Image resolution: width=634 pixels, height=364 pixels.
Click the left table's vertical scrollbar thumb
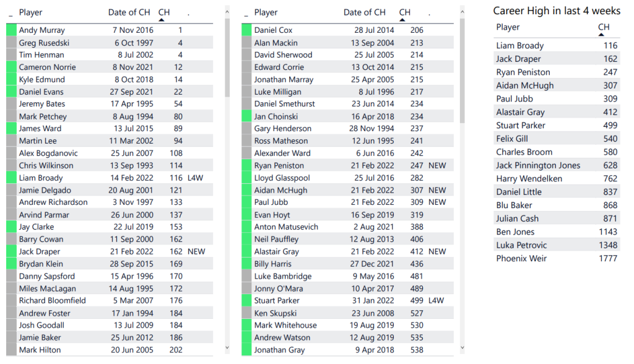(227, 56)
